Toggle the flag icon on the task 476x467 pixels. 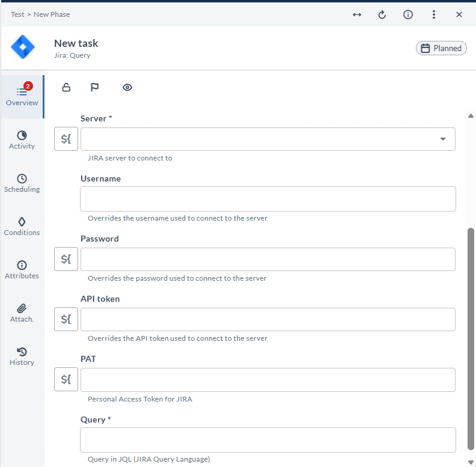[x=95, y=87]
